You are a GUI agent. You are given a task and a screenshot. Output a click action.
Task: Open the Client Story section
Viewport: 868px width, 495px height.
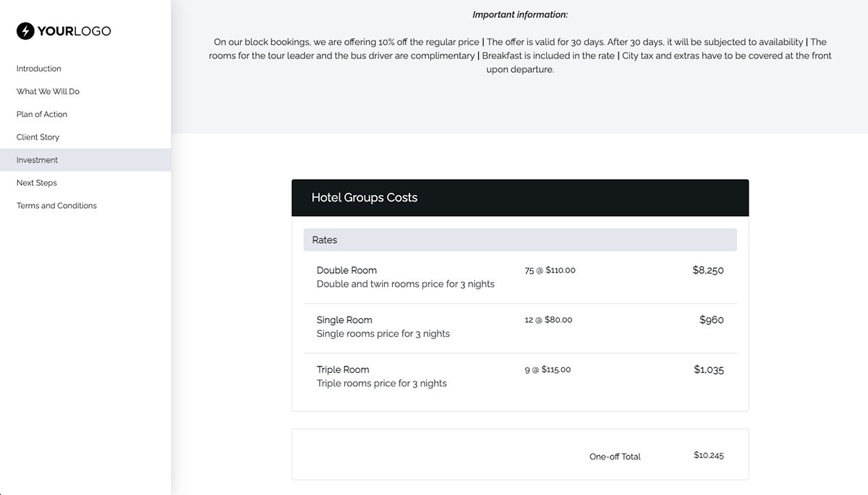pos(37,137)
